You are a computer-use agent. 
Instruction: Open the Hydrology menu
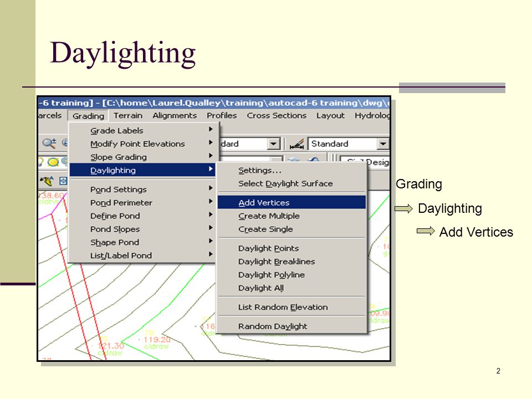point(372,115)
